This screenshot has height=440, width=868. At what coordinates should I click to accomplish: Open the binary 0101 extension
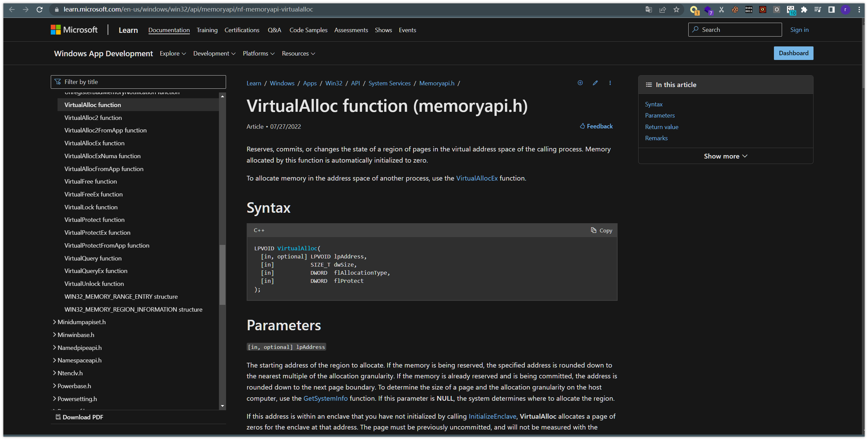click(x=749, y=9)
